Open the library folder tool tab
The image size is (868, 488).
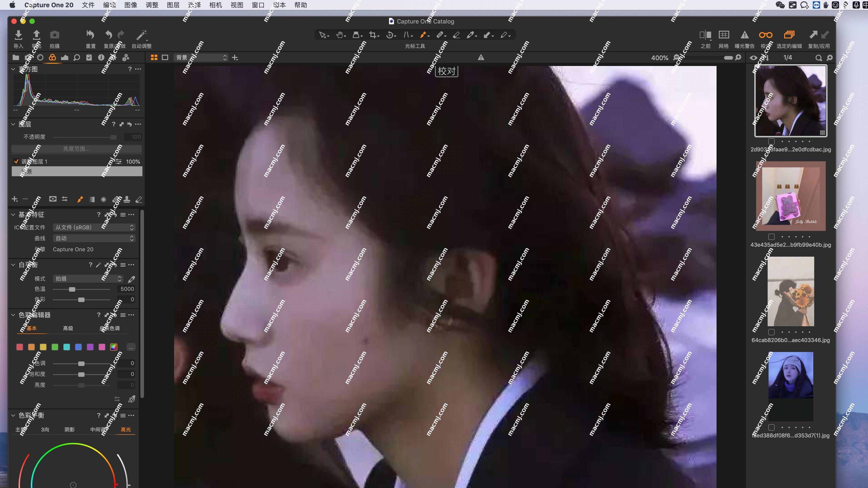pos(16,58)
